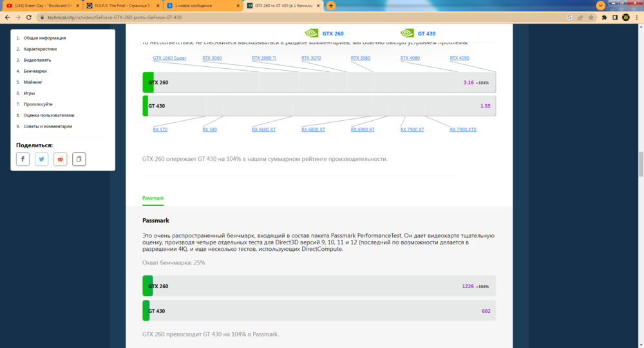
Task: Open the GT 430 header link
Action: point(427,33)
